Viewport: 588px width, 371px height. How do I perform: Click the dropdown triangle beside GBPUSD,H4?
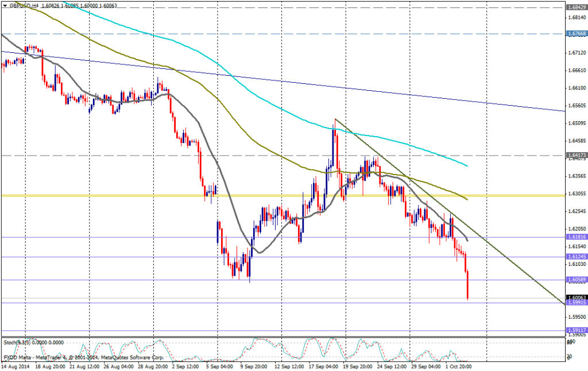point(5,5)
